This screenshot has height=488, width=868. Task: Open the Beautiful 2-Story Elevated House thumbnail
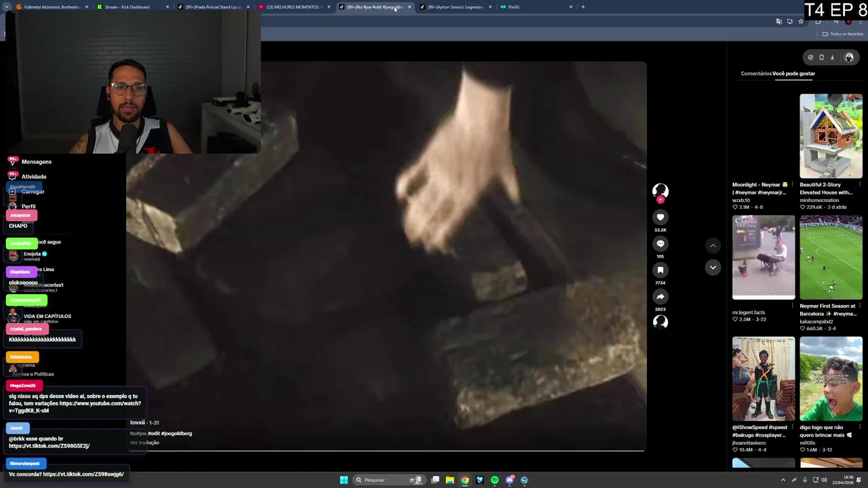coord(831,136)
